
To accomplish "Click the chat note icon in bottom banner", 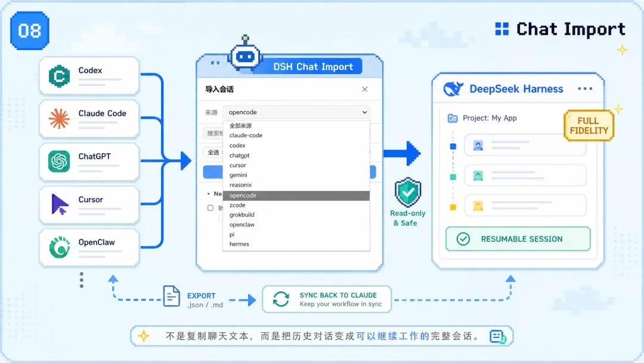I will (x=498, y=337).
